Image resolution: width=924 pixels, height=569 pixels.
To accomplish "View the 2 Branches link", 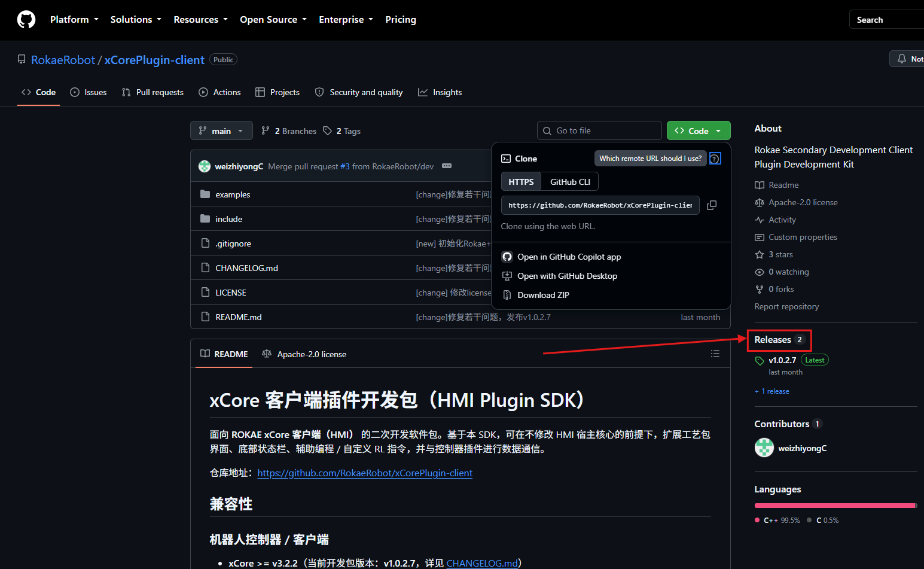I will pos(289,131).
